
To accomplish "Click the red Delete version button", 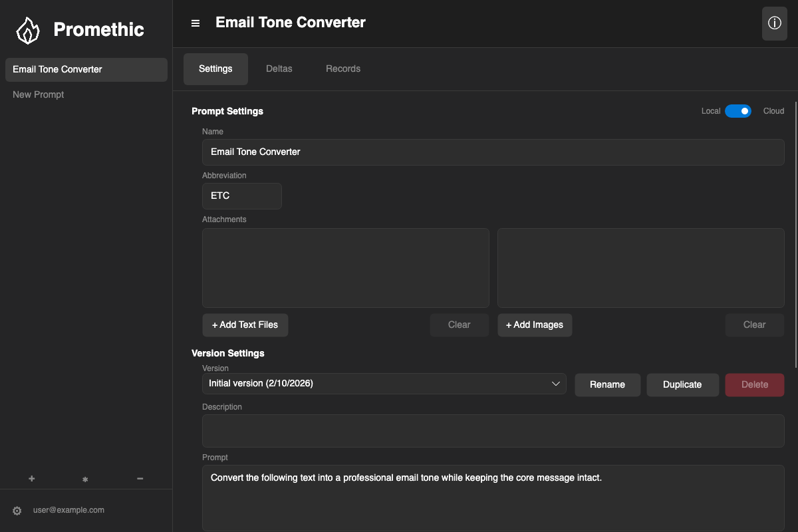I will pos(755,384).
